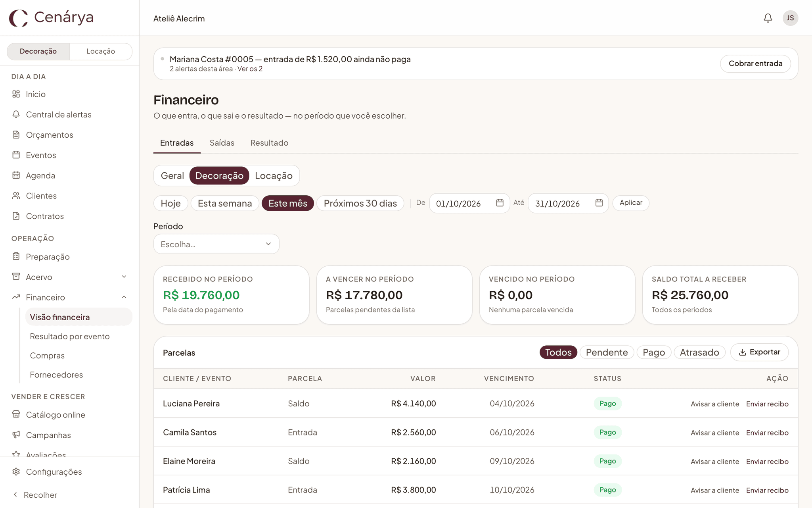Screen dimensions: 812x508
Task: Open calendar picker for De date
Action: (500, 203)
